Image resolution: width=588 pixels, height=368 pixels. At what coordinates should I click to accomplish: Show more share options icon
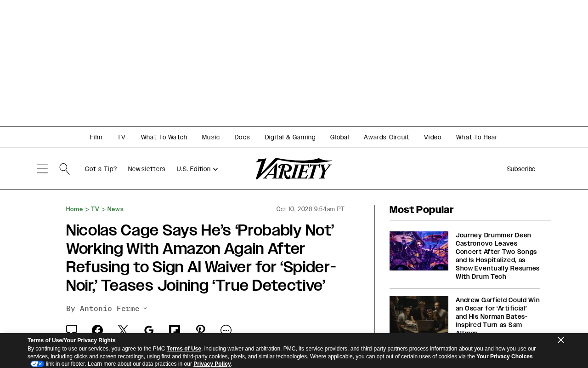[x=226, y=330]
